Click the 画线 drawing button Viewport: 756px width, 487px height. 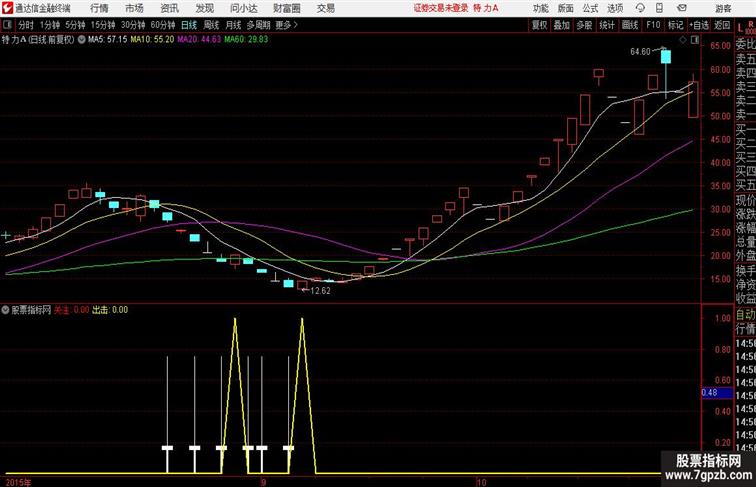tap(630, 25)
